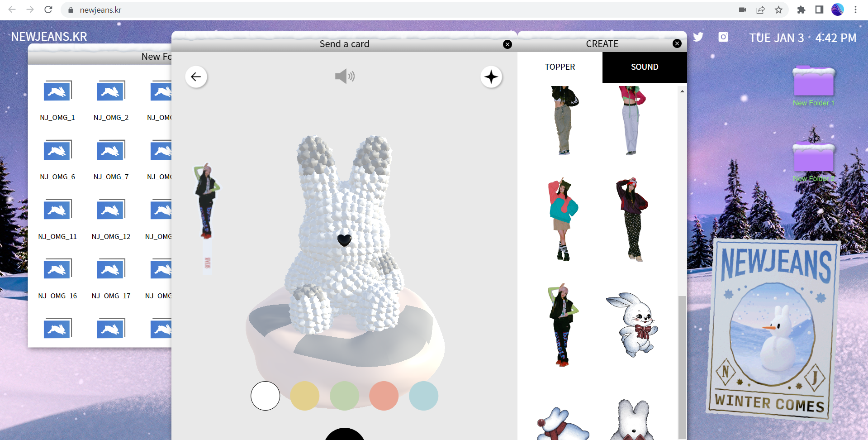Close the CREATE window
The image size is (868, 440).
pos(677,43)
